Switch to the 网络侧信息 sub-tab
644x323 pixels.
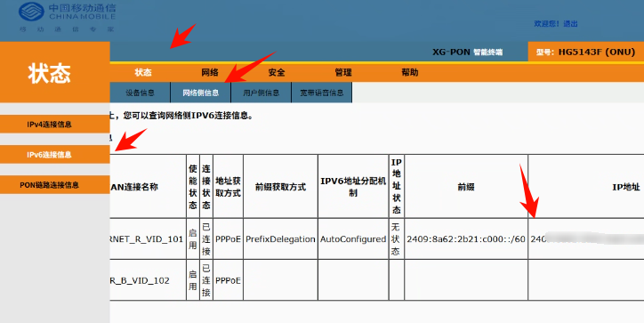pyautogui.click(x=200, y=93)
